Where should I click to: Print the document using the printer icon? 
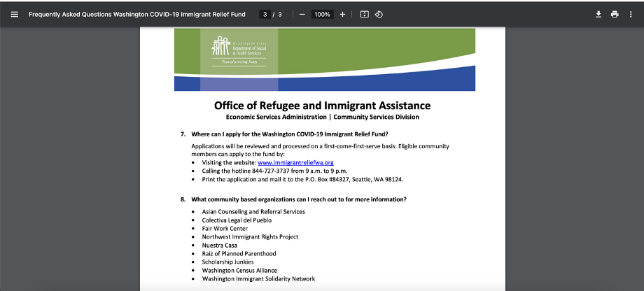tap(615, 14)
